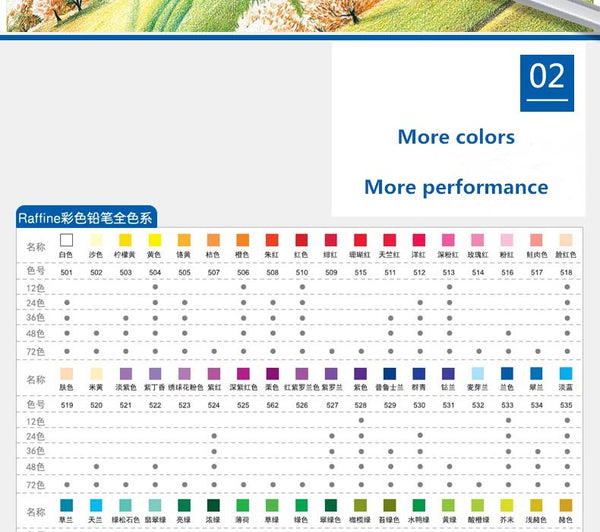
Task: Click the 24色 row dot under swatch 501
Action: [67, 302]
